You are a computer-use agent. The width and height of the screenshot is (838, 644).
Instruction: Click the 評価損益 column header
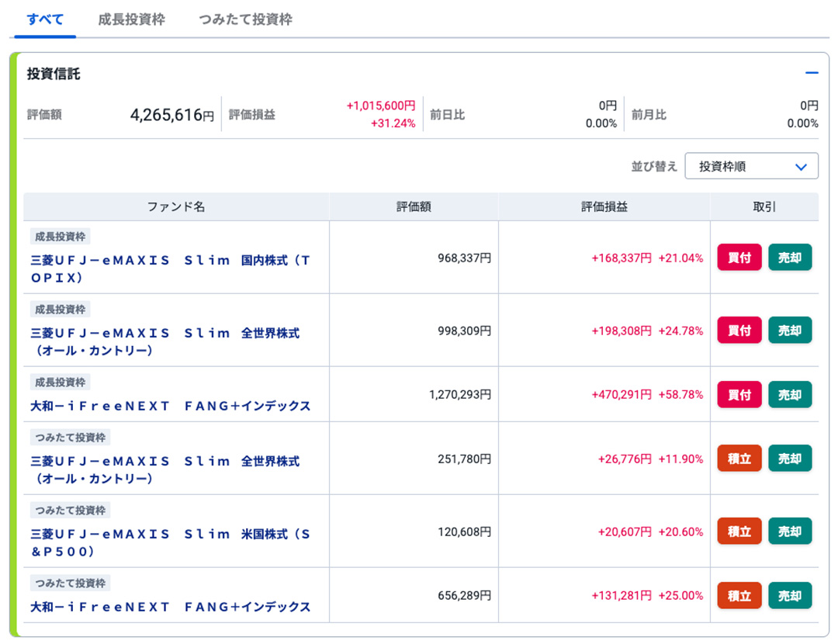point(604,207)
